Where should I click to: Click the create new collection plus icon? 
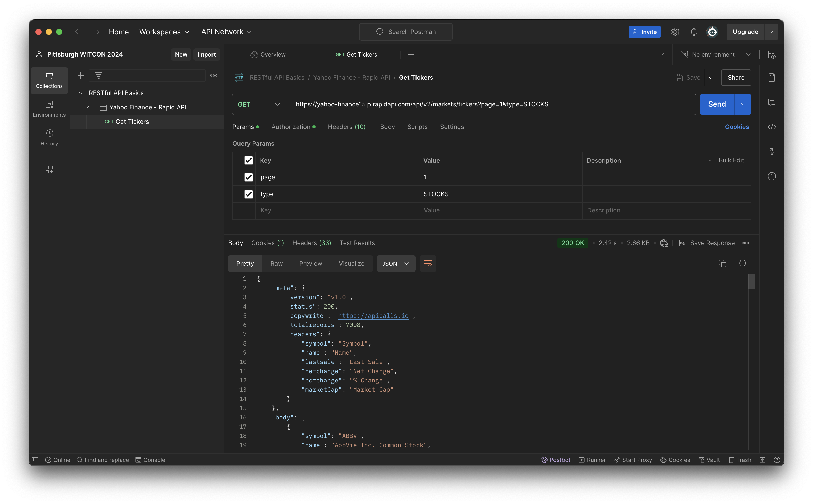pyautogui.click(x=80, y=76)
